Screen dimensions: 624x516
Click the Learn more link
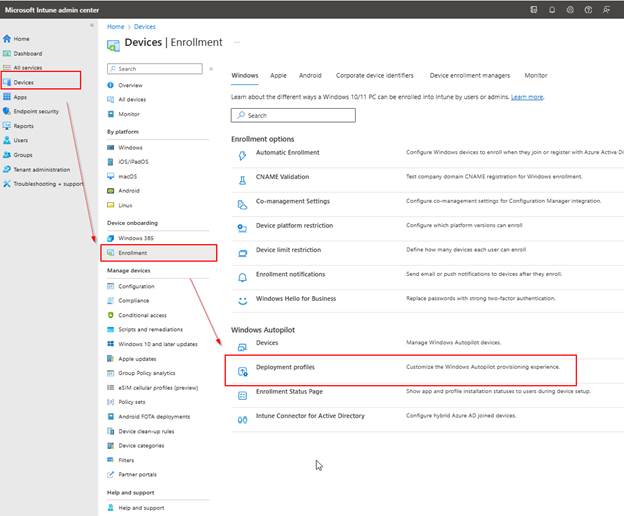(527, 97)
